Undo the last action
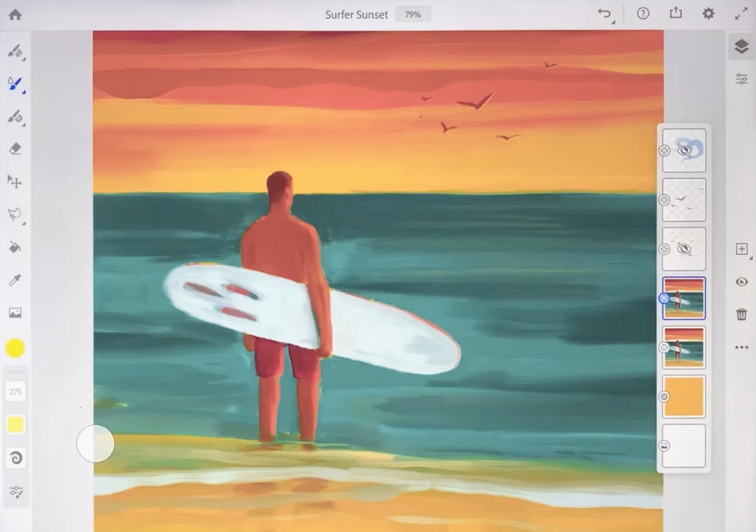 pyautogui.click(x=606, y=14)
